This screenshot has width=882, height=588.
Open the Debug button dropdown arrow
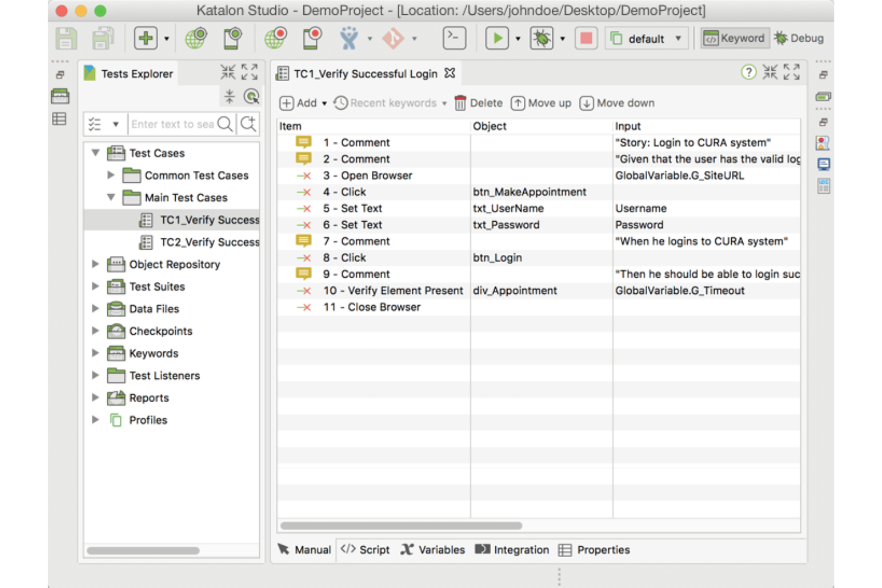[x=563, y=39]
